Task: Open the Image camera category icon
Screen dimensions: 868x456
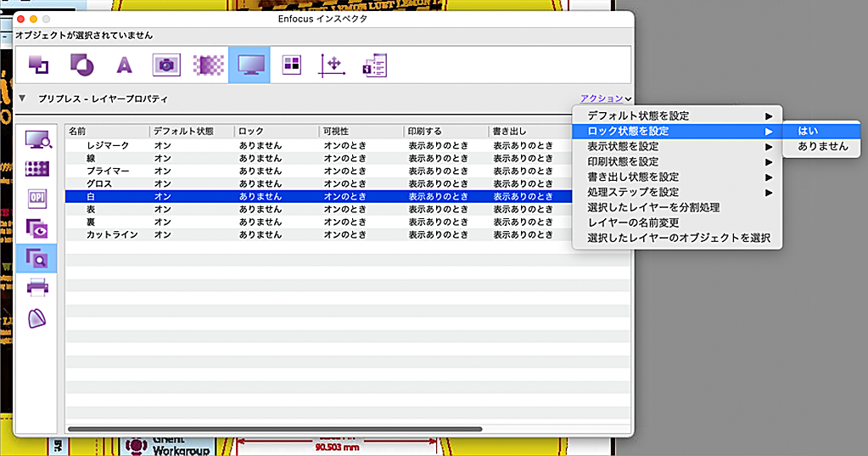Action: click(x=166, y=65)
